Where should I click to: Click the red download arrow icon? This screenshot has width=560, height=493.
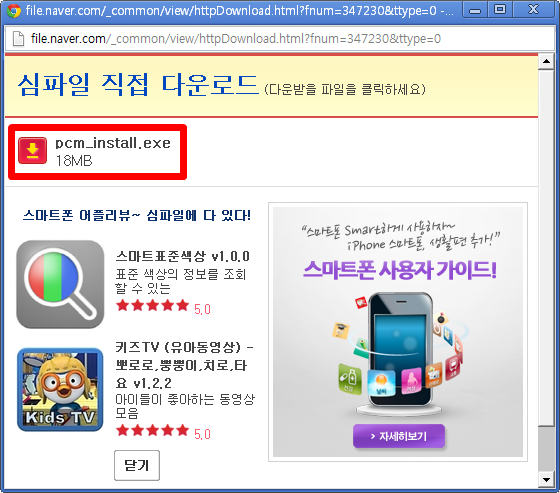pos(32,151)
